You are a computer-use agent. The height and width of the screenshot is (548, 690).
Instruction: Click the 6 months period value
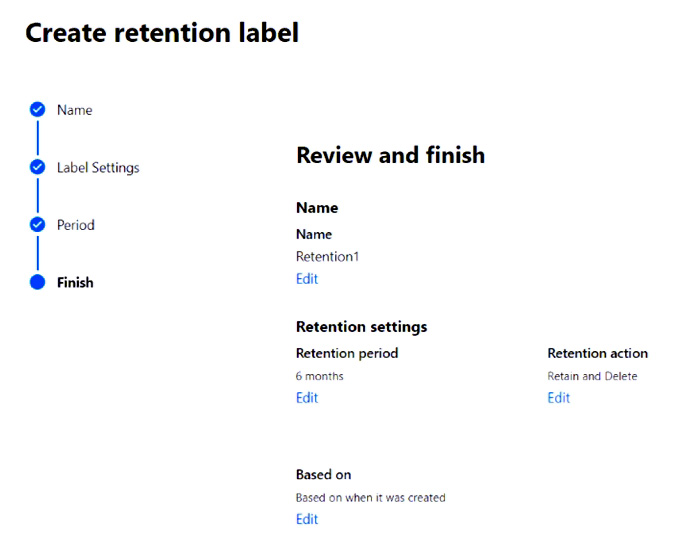[x=319, y=376]
